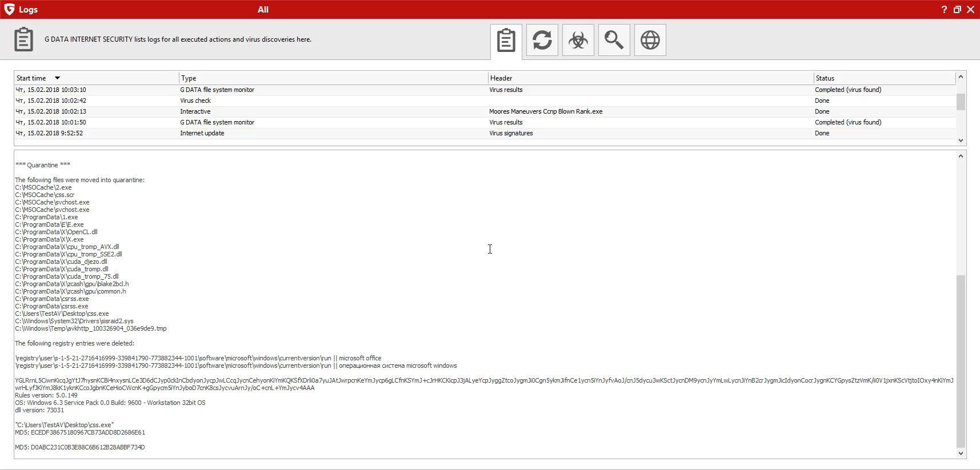Click the 'zcash\gpu\common.h' line
Screen dimensions: 980x470
coord(70,291)
